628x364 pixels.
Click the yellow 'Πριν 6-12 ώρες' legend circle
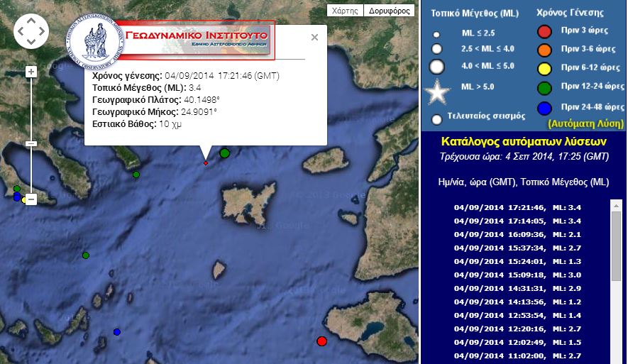coord(544,69)
